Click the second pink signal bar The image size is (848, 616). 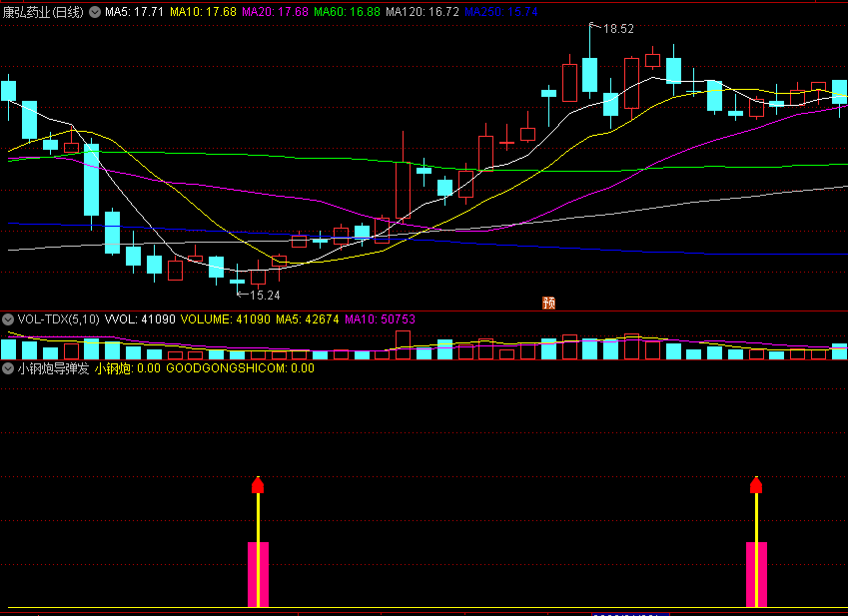756,574
